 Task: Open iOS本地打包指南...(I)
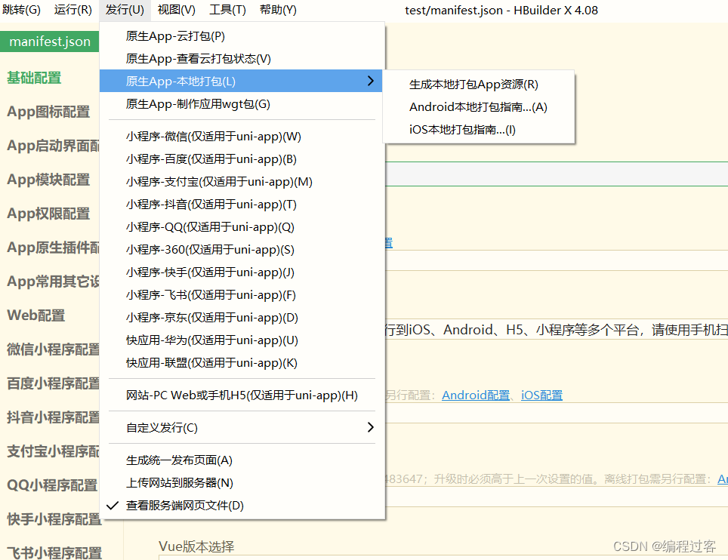click(x=479, y=130)
